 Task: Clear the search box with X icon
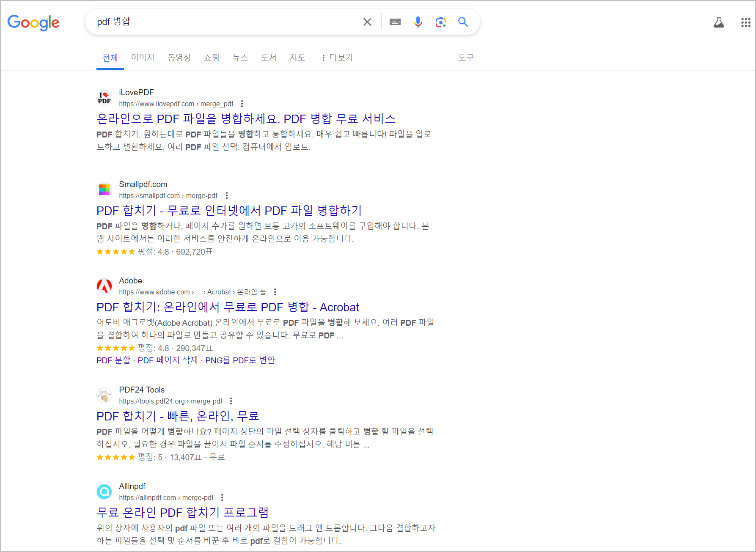[367, 22]
